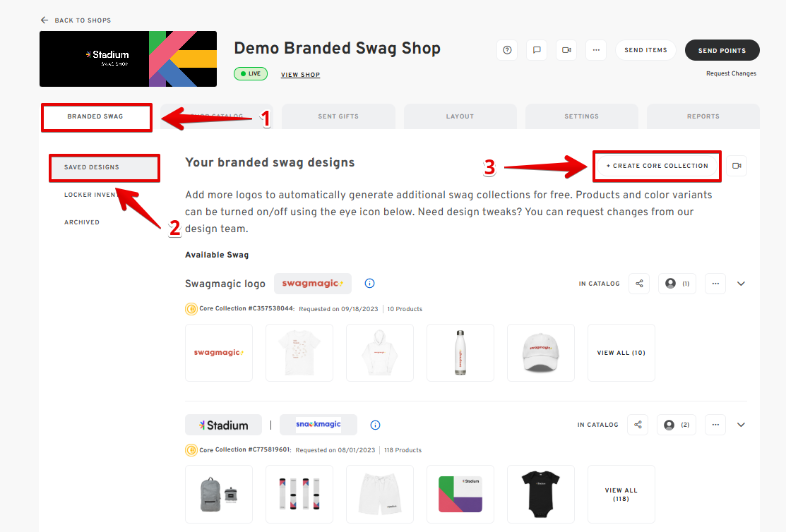
Task: Click the video camera icon beside Send Items
Action: point(566,50)
